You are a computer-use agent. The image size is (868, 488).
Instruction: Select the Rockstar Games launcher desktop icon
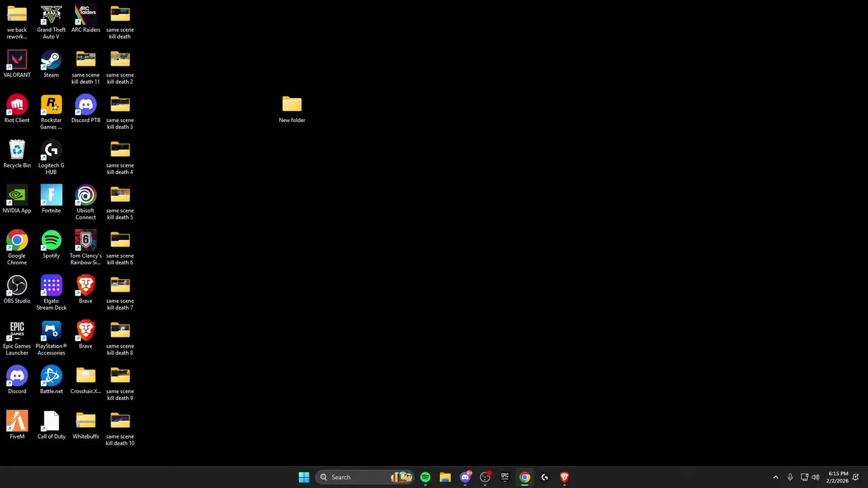pyautogui.click(x=51, y=113)
